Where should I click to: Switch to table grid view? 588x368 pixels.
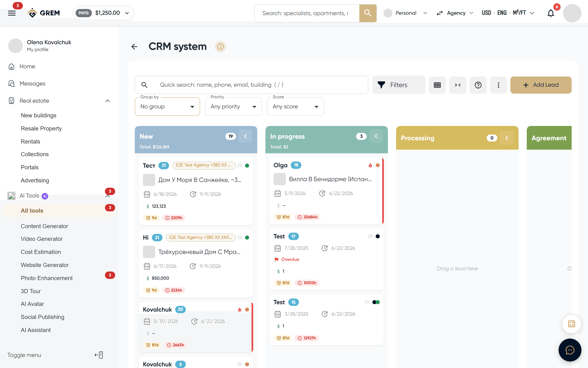point(437,85)
